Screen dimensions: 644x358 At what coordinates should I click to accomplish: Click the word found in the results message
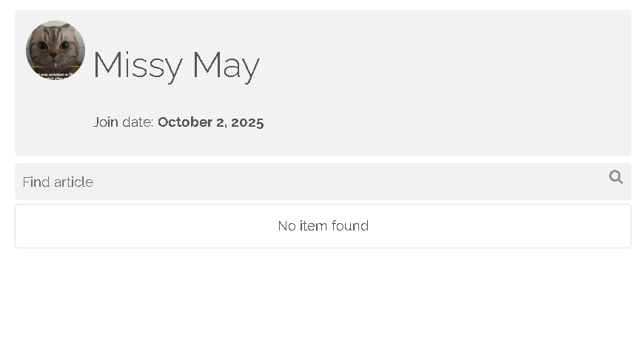tap(350, 226)
